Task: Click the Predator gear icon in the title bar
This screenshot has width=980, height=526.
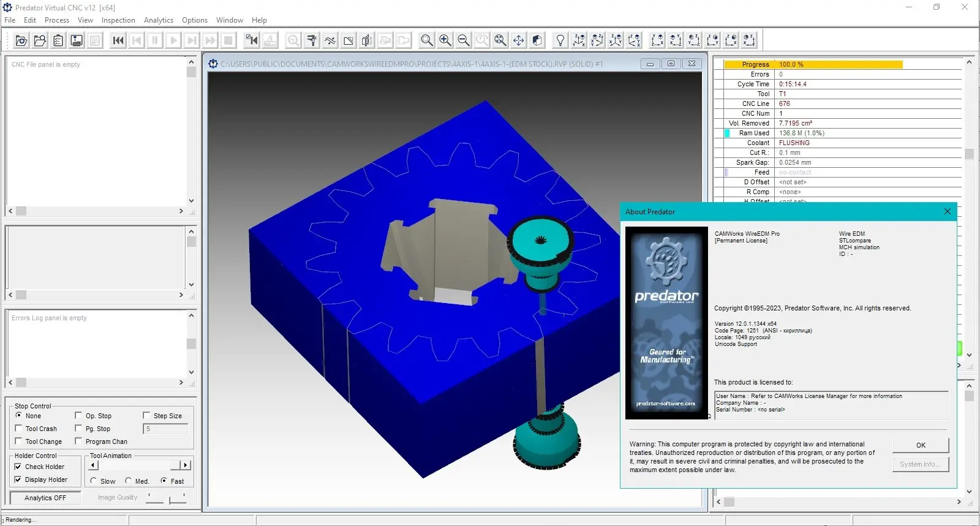Action: (7, 7)
